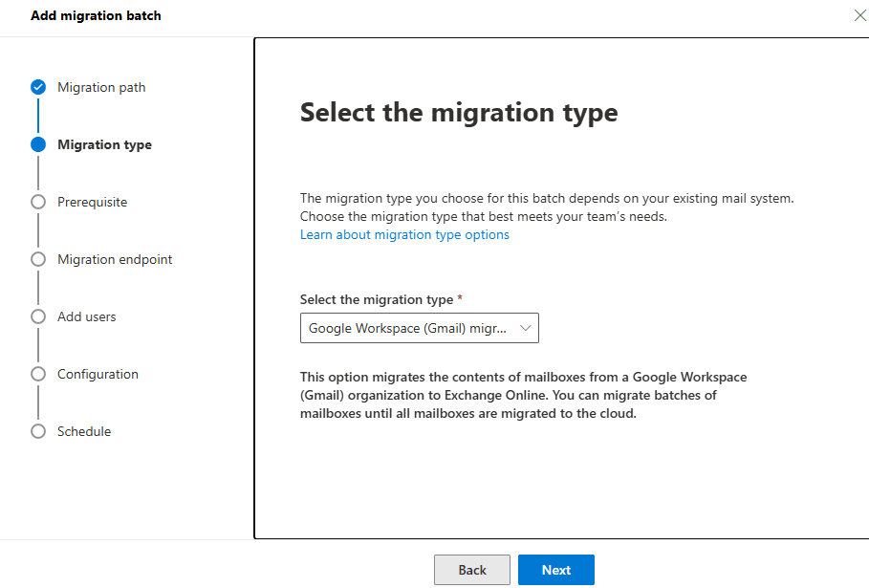
Task: Expand the migration type dropdown chevron arrow
Action: [525, 328]
